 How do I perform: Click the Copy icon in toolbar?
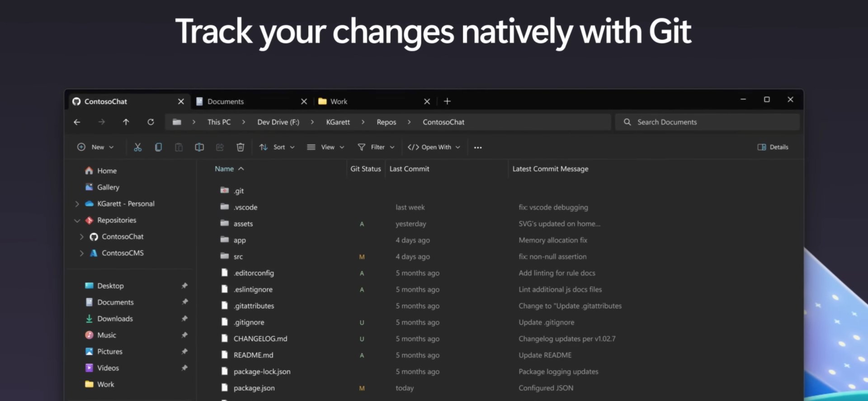158,147
